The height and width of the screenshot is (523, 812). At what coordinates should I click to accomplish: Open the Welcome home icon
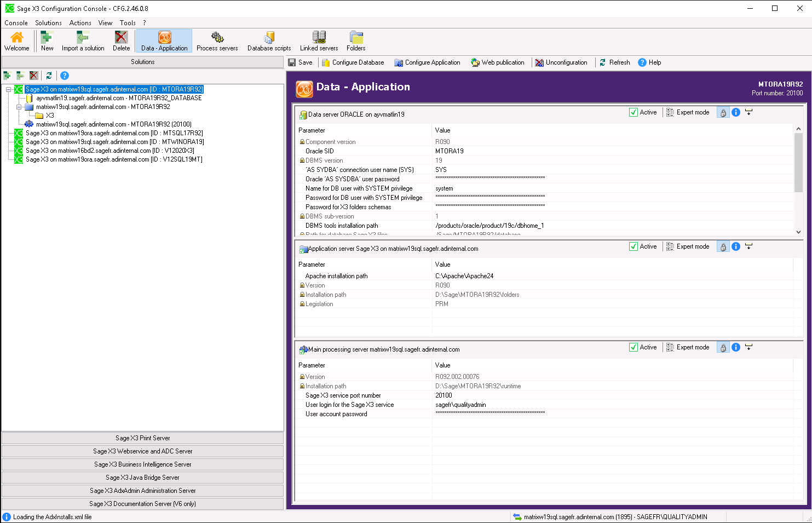pos(17,41)
